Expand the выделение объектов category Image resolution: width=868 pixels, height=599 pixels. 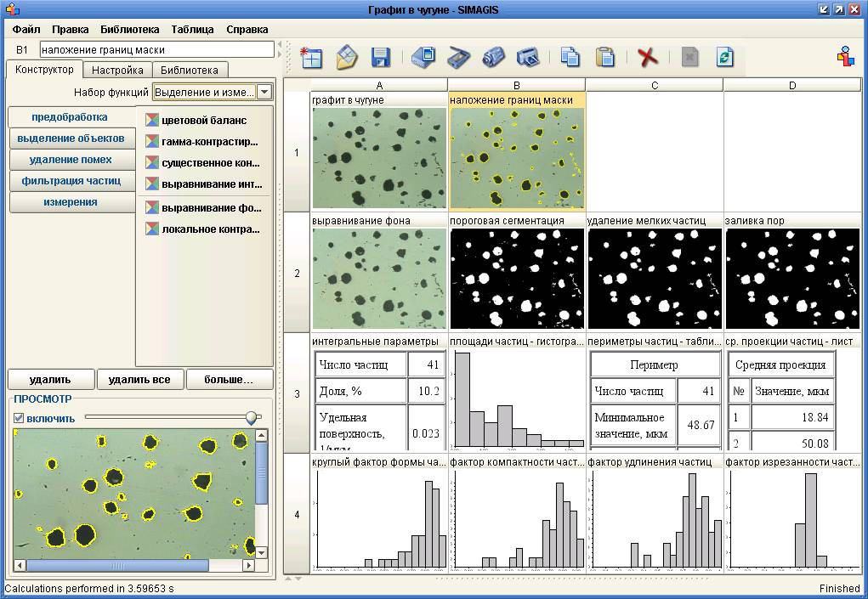click(71, 138)
